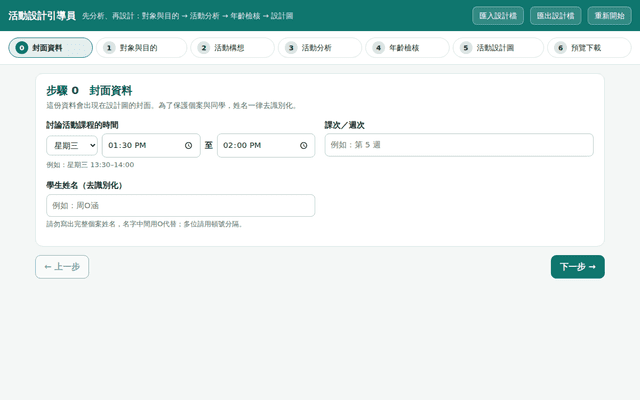Viewport: 640px width, 400px height.
Task: Go to step 3 活動分析 tab
Action: tap(320, 48)
